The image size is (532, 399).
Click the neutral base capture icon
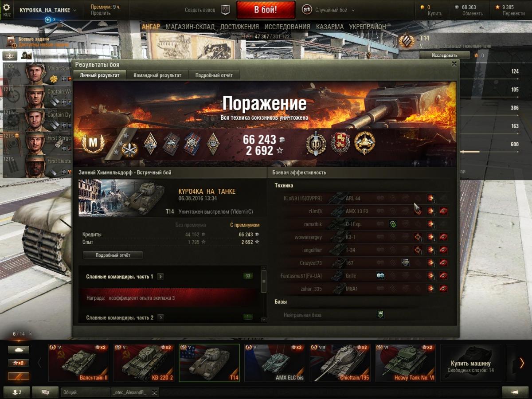380,314
